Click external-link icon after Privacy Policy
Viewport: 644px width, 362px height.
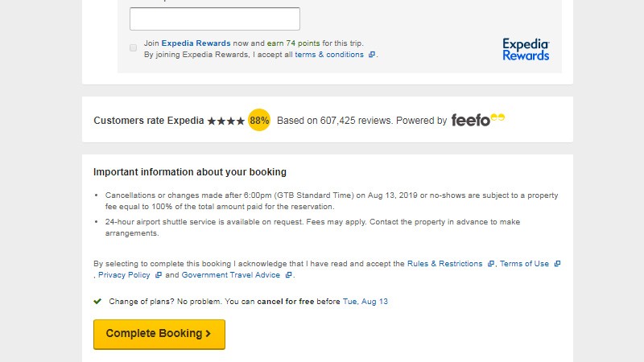coord(159,275)
